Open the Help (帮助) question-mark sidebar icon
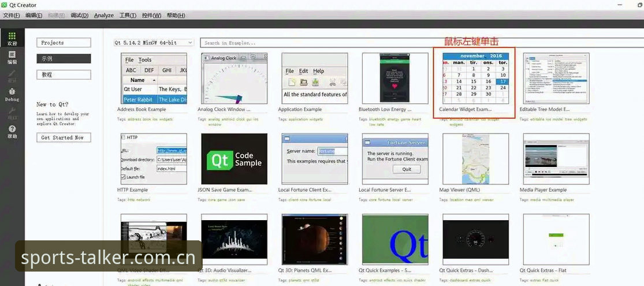This screenshot has width=644, height=286. click(x=12, y=132)
